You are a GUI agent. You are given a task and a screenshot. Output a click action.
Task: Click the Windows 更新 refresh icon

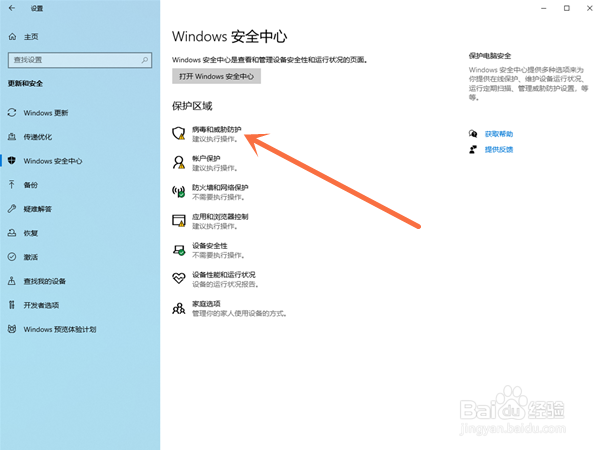point(12,112)
